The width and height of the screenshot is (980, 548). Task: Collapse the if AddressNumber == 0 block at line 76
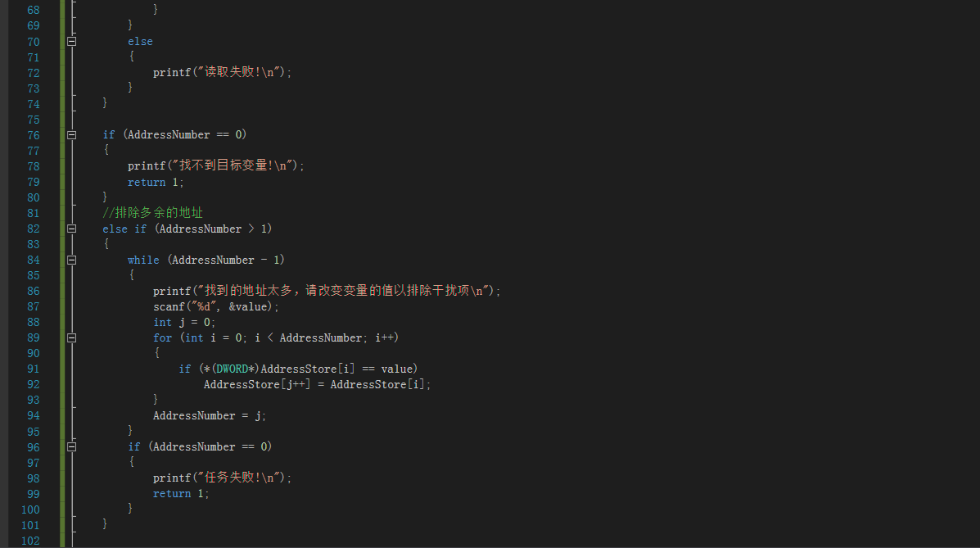[72, 135]
